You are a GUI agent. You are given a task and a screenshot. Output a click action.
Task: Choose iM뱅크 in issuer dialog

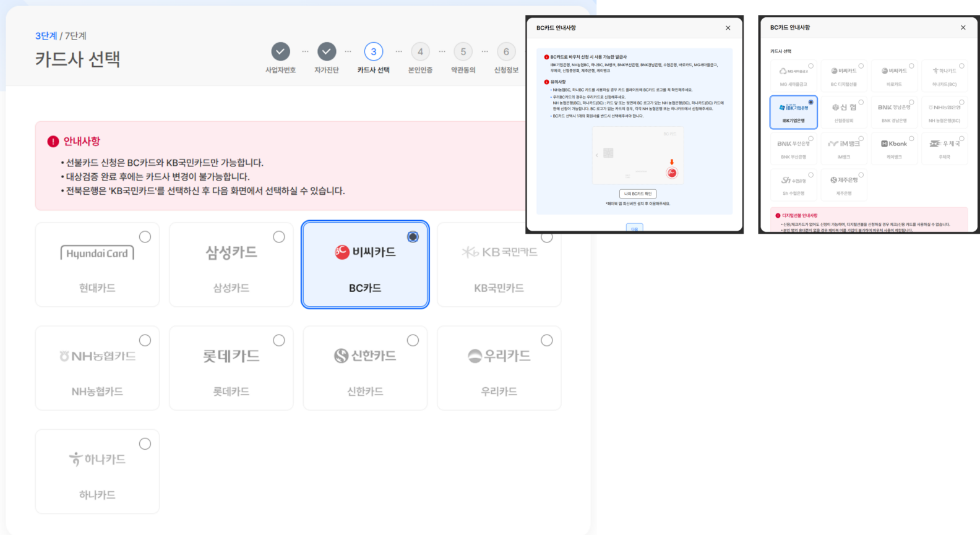click(x=844, y=149)
